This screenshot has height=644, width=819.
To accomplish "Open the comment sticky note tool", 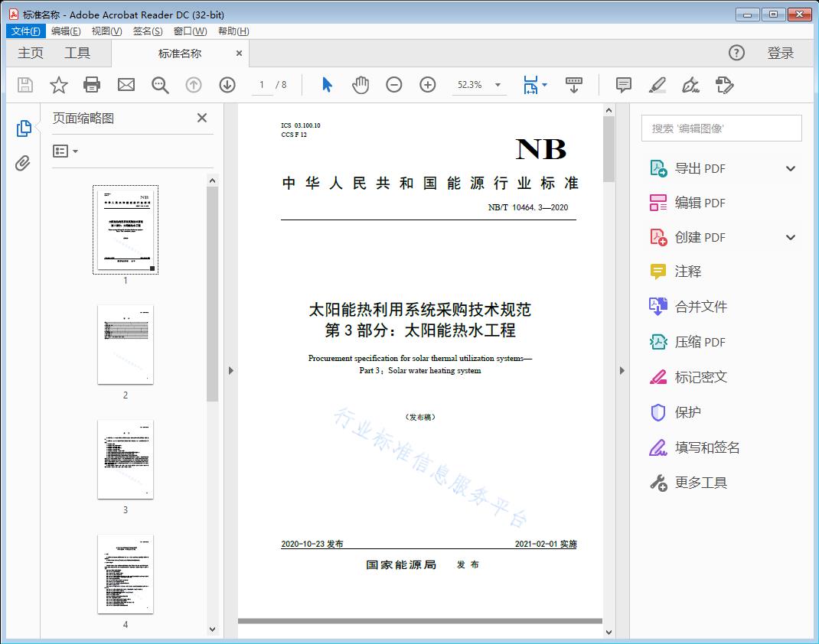I will tap(623, 85).
